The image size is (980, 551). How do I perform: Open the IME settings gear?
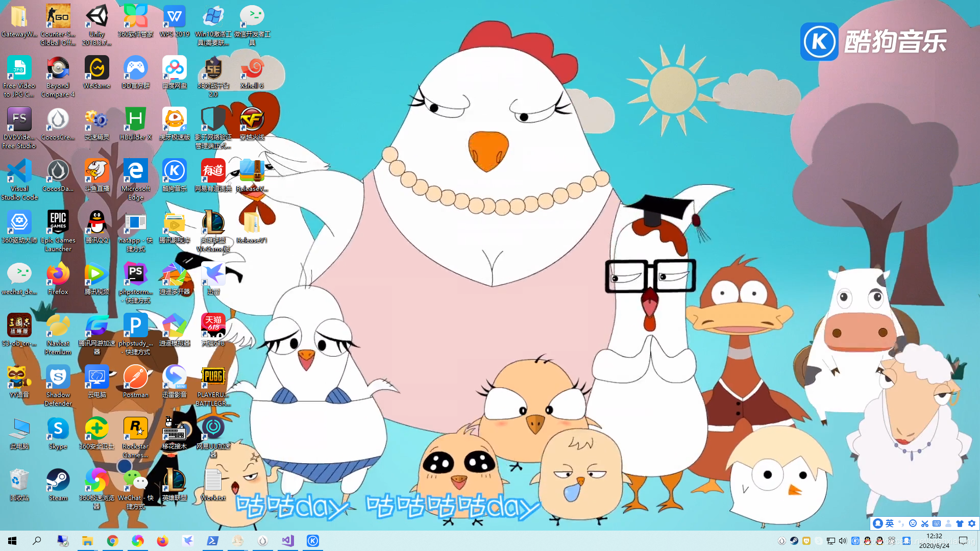(972, 523)
